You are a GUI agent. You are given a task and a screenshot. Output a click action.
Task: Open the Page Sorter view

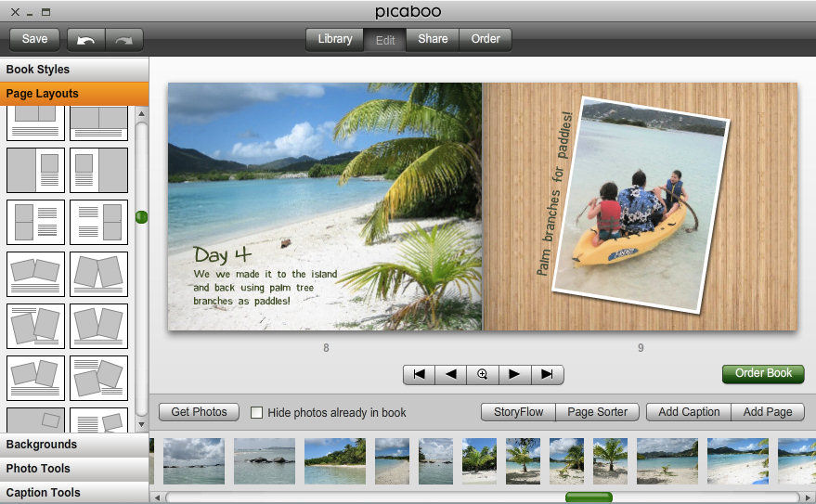598,412
